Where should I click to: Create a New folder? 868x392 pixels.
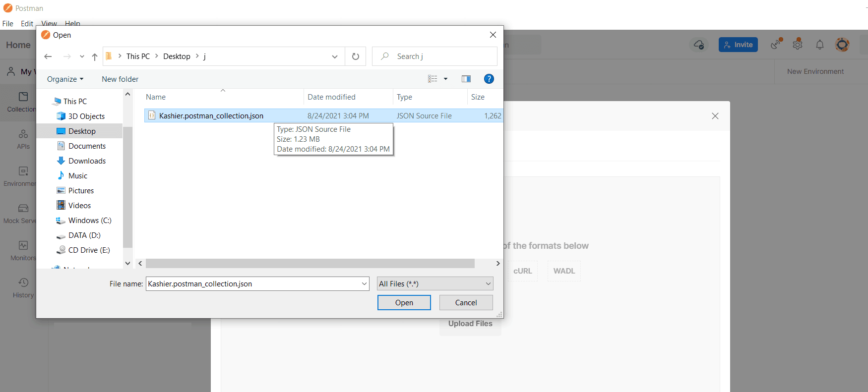120,79
